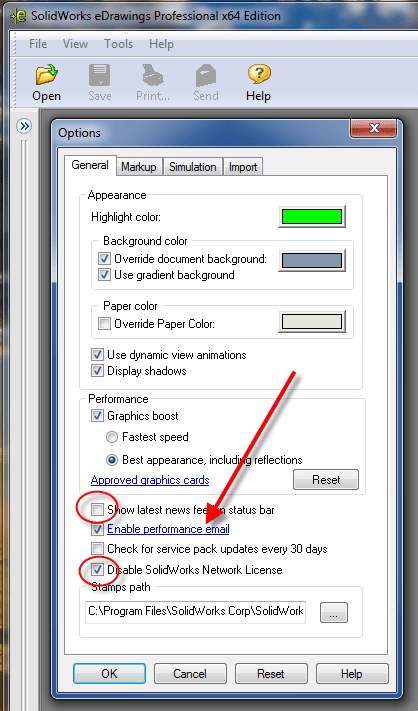Pick the green Highlight color swatch
Viewport: 418px width, 711px height.
312,216
